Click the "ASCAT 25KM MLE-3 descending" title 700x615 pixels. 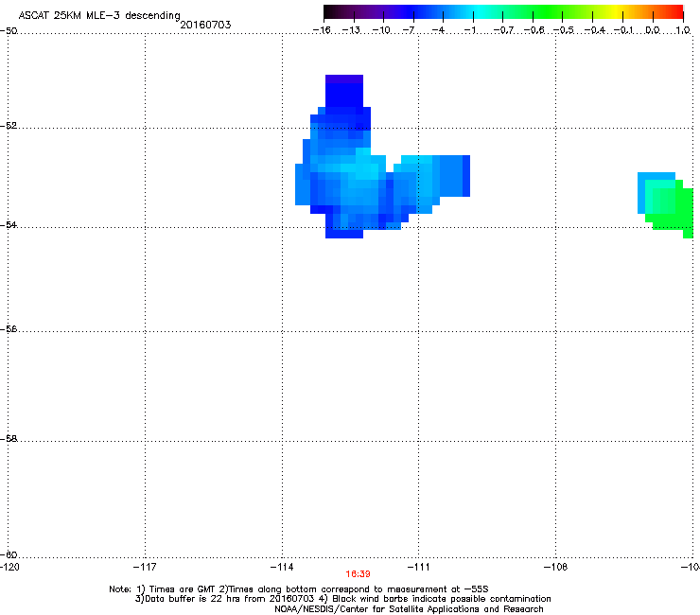(99, 16)
